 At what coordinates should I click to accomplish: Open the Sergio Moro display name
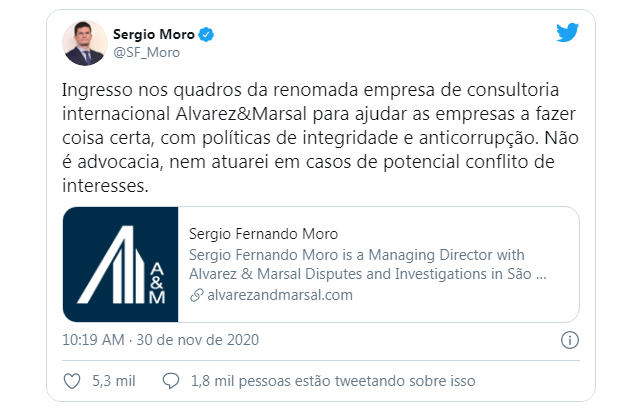pos(154,34)
